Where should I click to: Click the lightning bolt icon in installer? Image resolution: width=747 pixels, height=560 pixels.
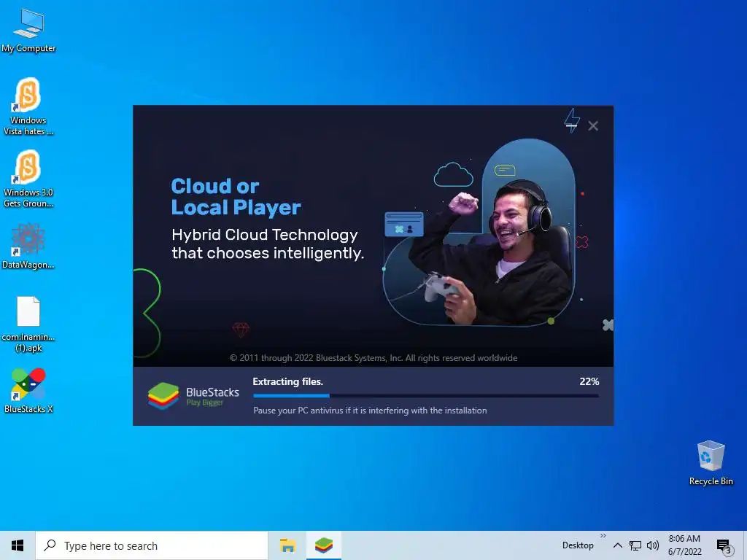tap(572, 120)
